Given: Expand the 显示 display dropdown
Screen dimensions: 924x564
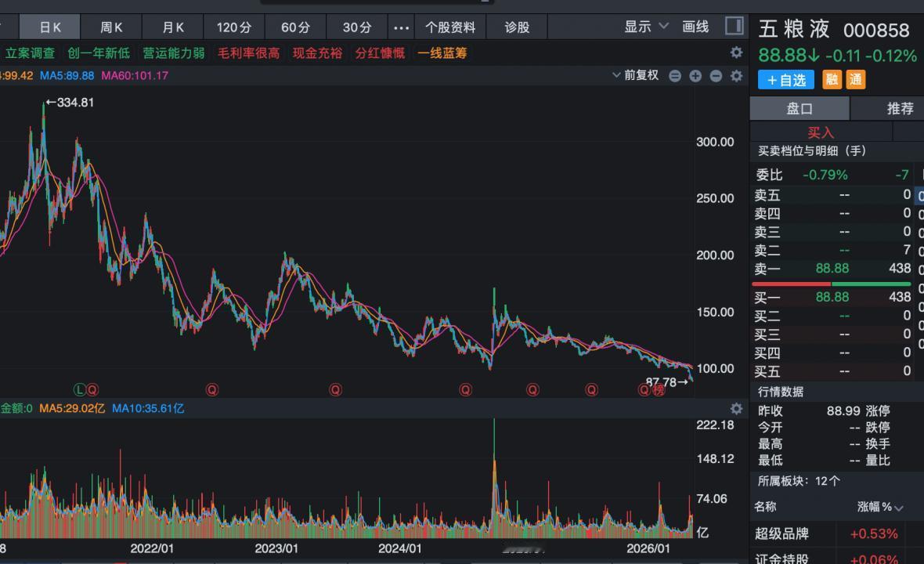Looking at the screenshot, I should [x=647, y=27].
